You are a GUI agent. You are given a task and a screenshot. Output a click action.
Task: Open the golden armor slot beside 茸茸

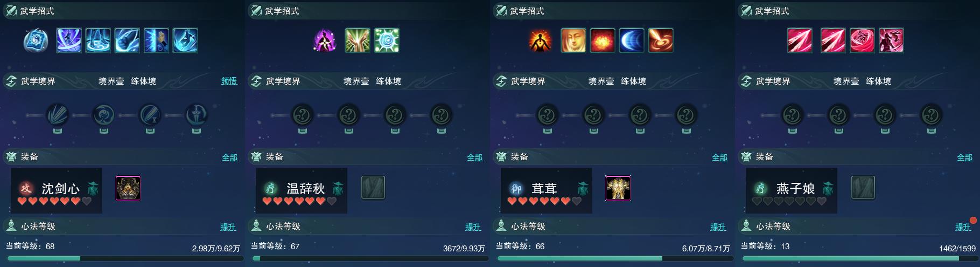click(x=618, y=188)
